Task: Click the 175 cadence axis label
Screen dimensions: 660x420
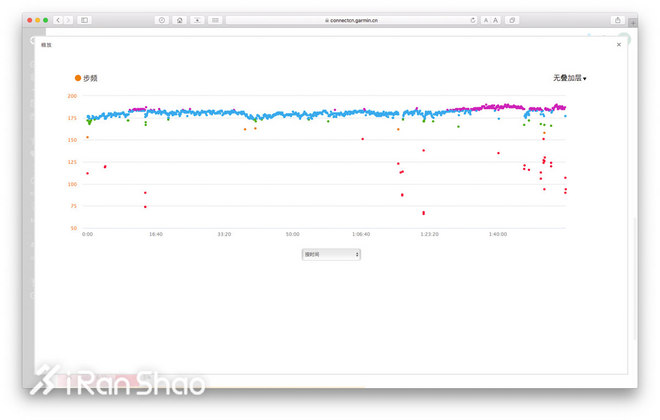Action: point(72,118)
